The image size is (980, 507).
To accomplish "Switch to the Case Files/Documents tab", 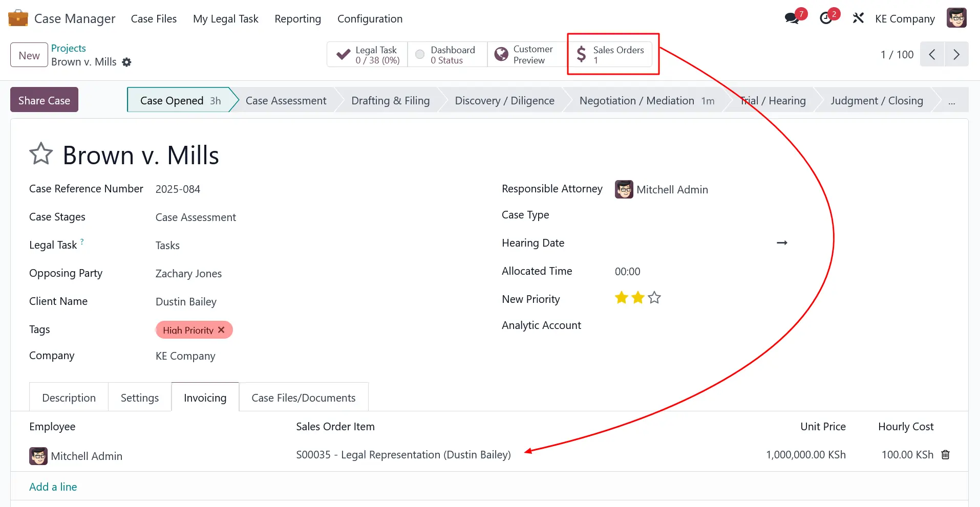I will (x=303, y=398).
